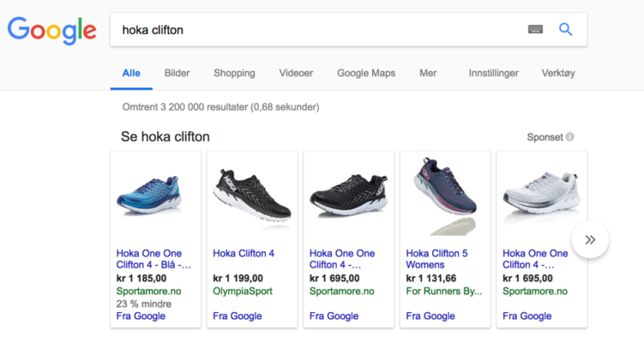This screenshot has height=343, width=644.
Task: Open the Hoka Clifton 4 link
Action: (244, 254)
